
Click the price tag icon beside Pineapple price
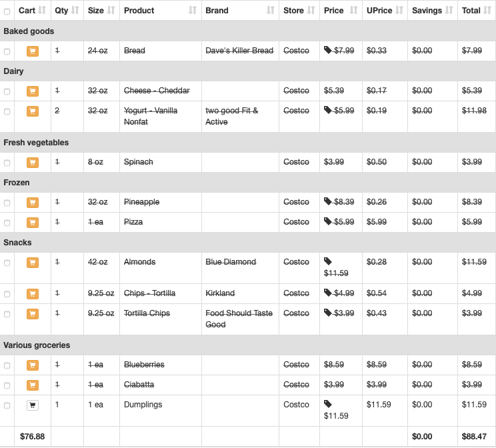(x=328, y=201)
